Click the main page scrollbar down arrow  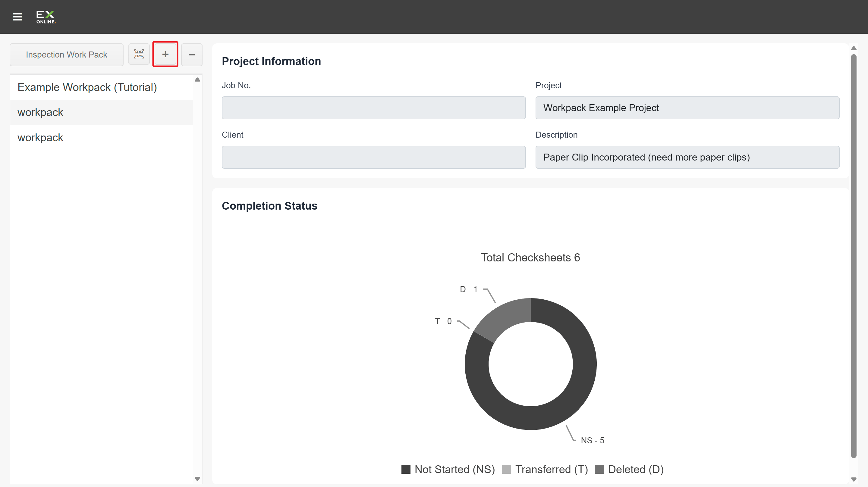click(854, 479)
